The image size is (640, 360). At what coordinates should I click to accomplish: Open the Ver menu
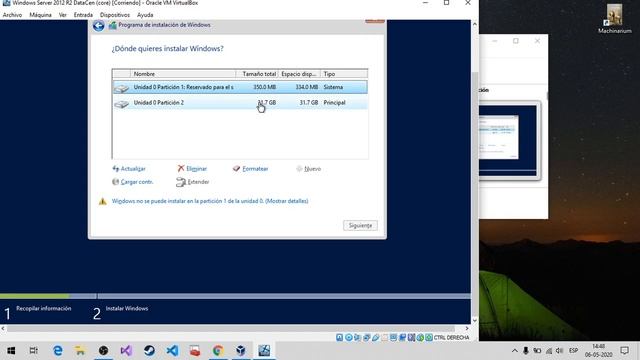point(62,15)
